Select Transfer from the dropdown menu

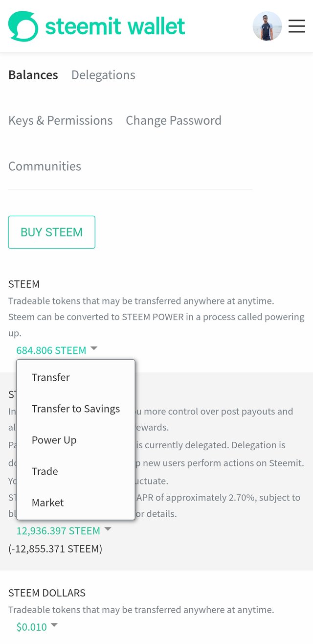point(76,377)
